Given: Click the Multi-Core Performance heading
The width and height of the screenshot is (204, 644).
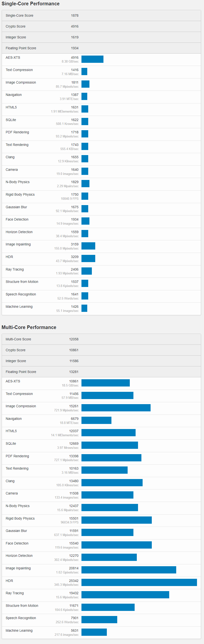Looking at the screenshot, I should [x=29, y=327].
